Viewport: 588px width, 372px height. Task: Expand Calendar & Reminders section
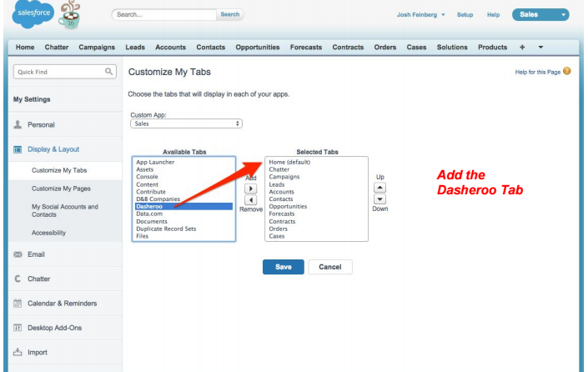(63, 304)
